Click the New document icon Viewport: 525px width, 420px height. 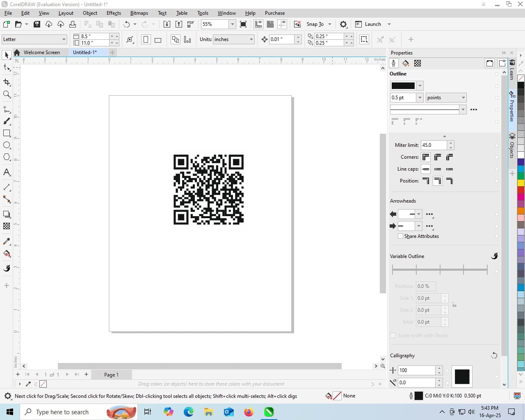tap(7, 24)
